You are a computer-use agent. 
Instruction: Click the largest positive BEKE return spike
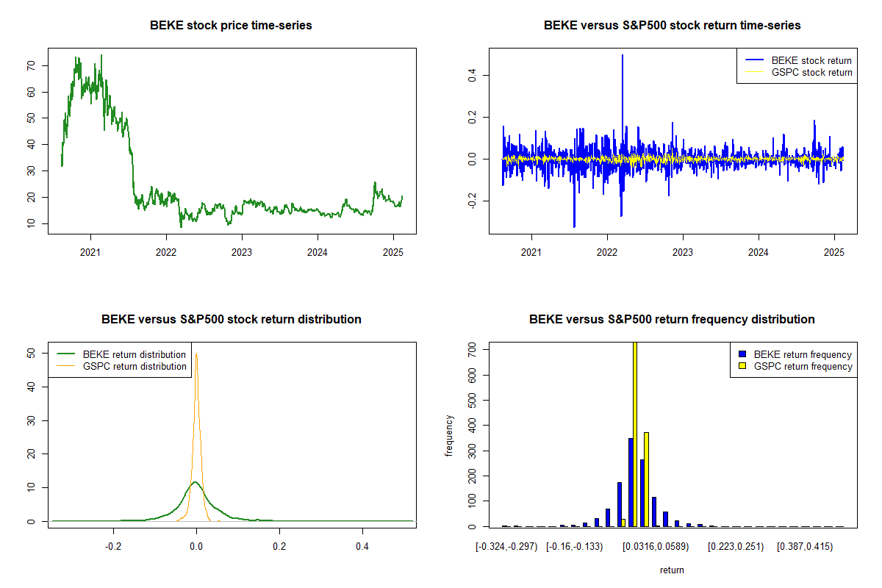(x=623, y=57)
